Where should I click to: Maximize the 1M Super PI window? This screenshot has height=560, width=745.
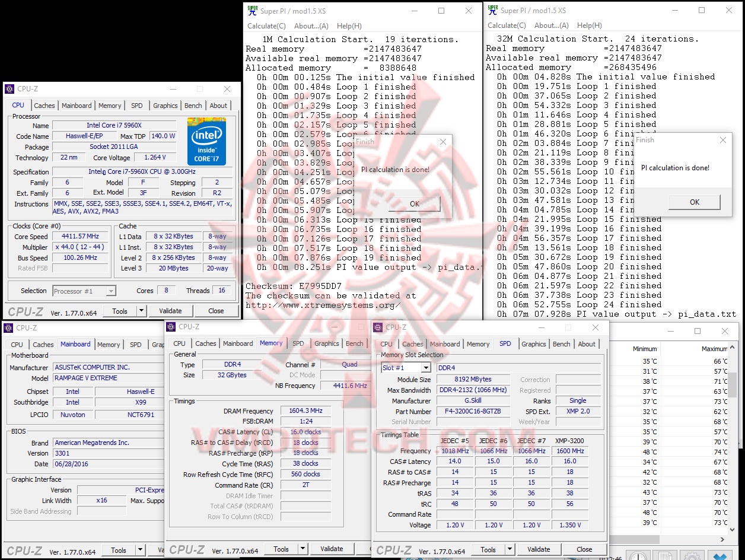[441, 11]
